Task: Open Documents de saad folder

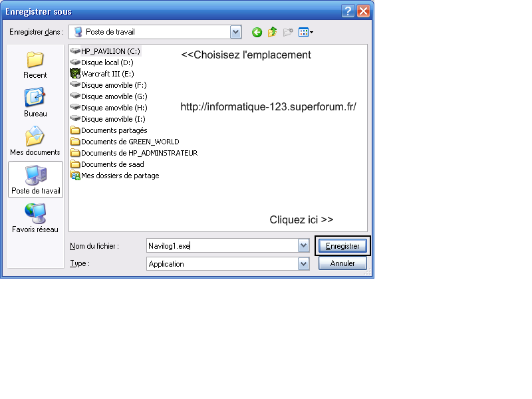Action: tap(107, 164)
